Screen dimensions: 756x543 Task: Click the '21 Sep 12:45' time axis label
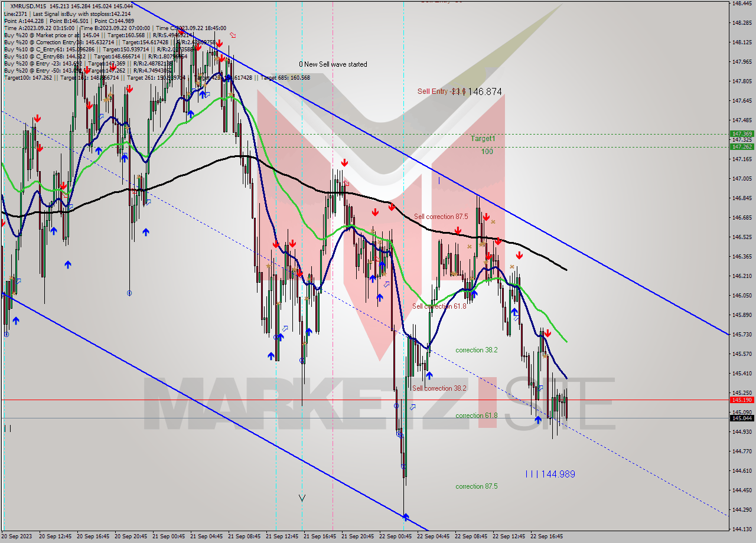[x=282, y=537]
